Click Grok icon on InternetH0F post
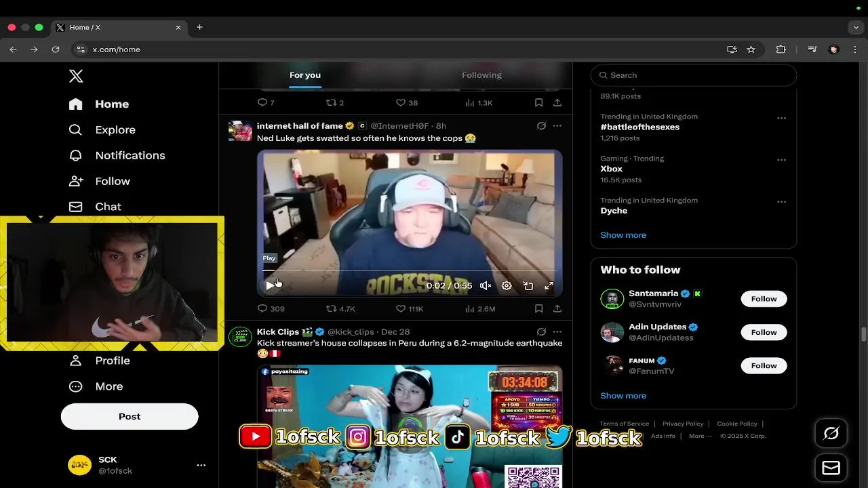This screenshot has width=868, height=488. point(541,126)
